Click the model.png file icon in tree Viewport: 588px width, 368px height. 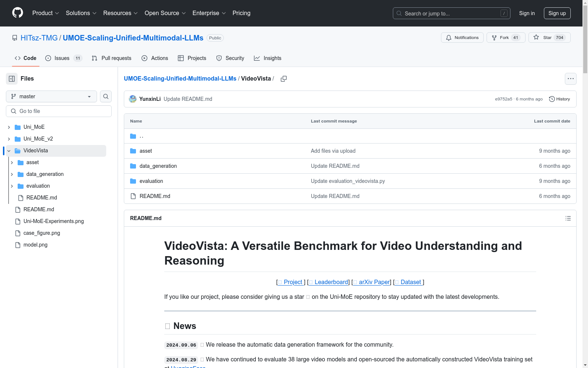(x=18, y=245)
